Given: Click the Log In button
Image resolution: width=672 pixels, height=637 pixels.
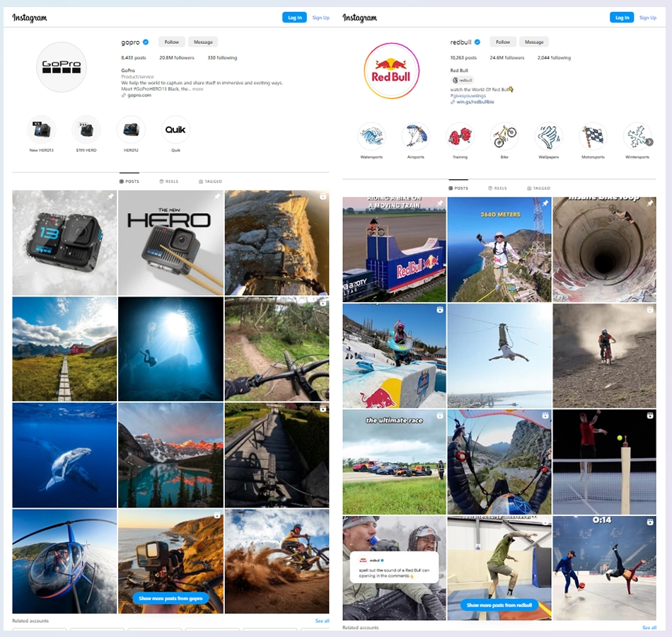Looking at the screenshot, I should click(x=294, y=17).
